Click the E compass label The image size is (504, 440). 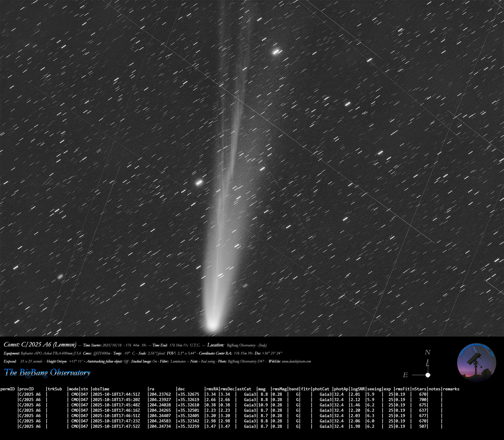point(405,375)
